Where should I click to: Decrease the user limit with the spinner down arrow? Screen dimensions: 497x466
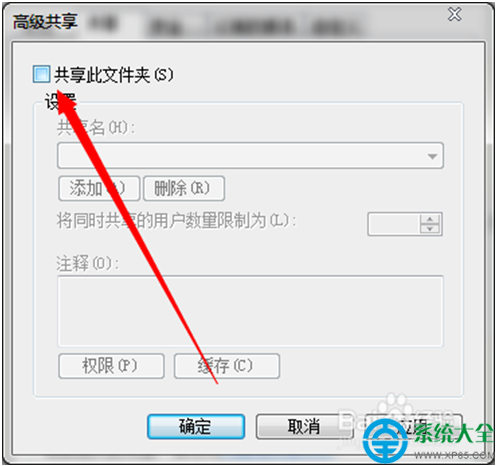(x=430, y=229)
